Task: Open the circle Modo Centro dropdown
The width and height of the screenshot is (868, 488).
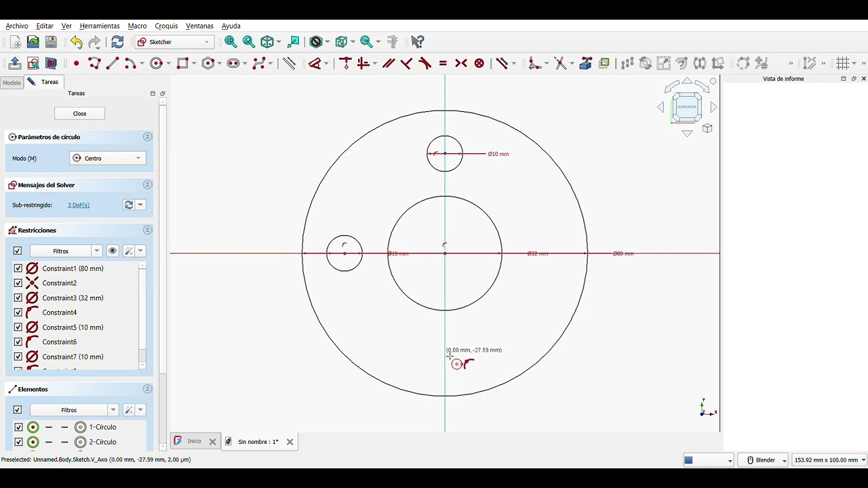Action: 108,159
